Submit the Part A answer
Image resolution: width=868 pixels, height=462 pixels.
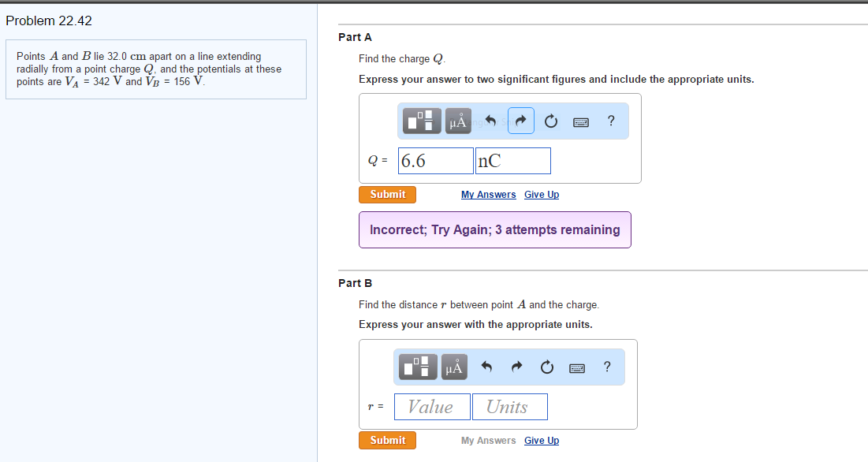(x=387, y=194)
